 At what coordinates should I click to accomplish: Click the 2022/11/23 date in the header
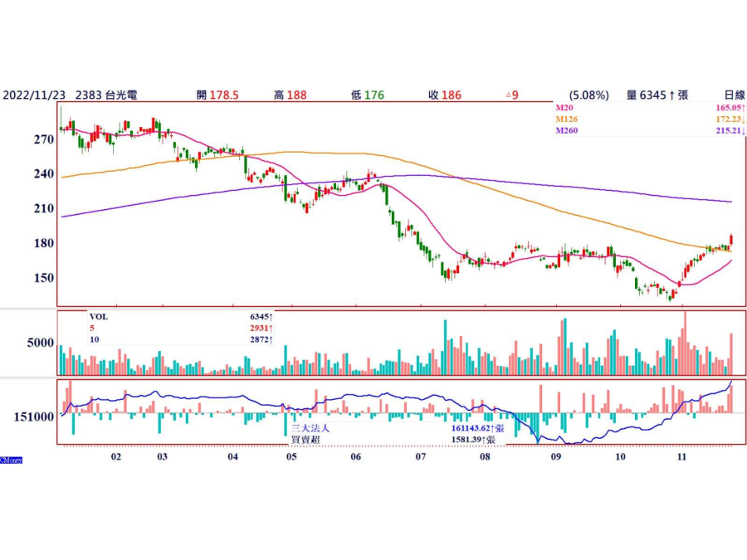pyautogui.click(x=35, y=95)
